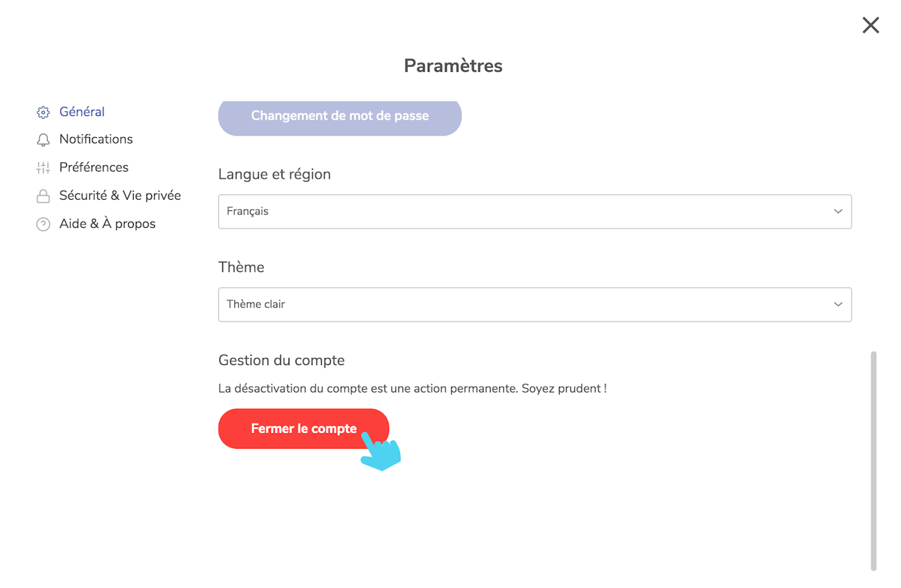Viewport: 901px width, 588px height.
Task: Open the Général settings section
Action: coord(82,112)
